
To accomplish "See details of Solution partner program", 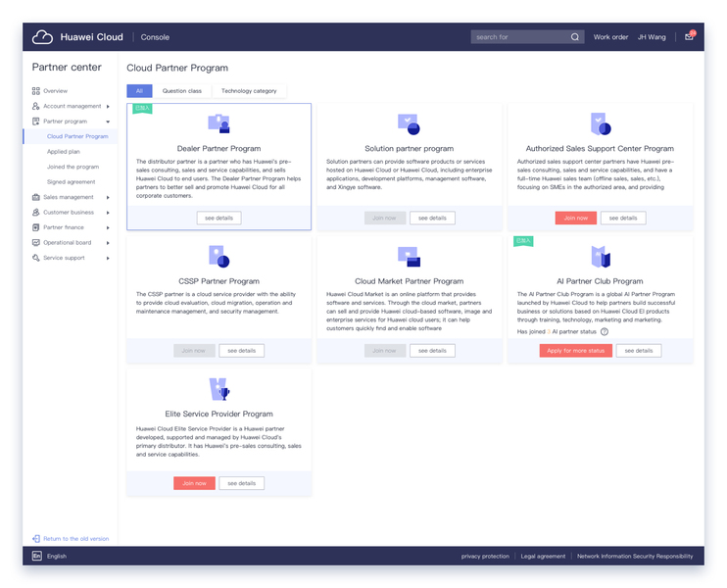I will coord(432,218).
